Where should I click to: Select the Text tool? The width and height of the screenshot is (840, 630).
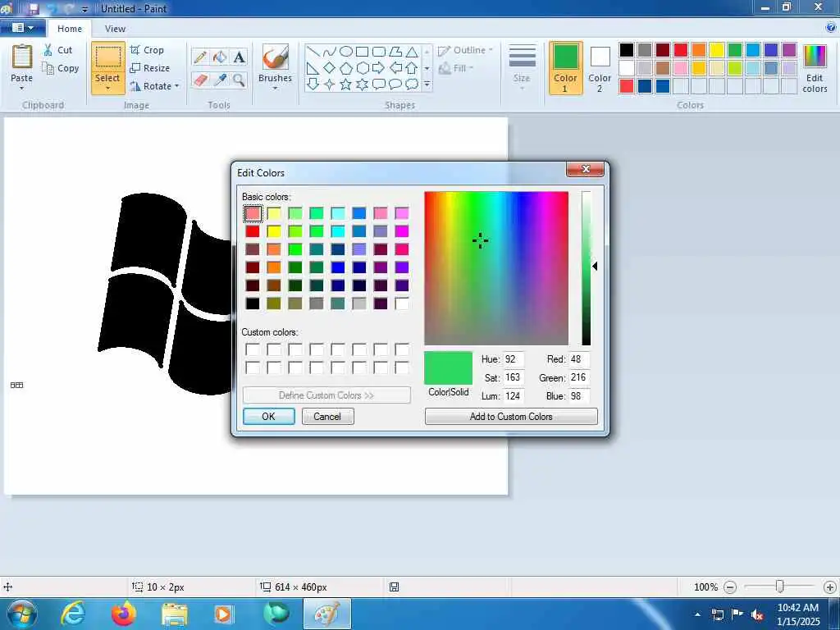[x=239, y=57]
